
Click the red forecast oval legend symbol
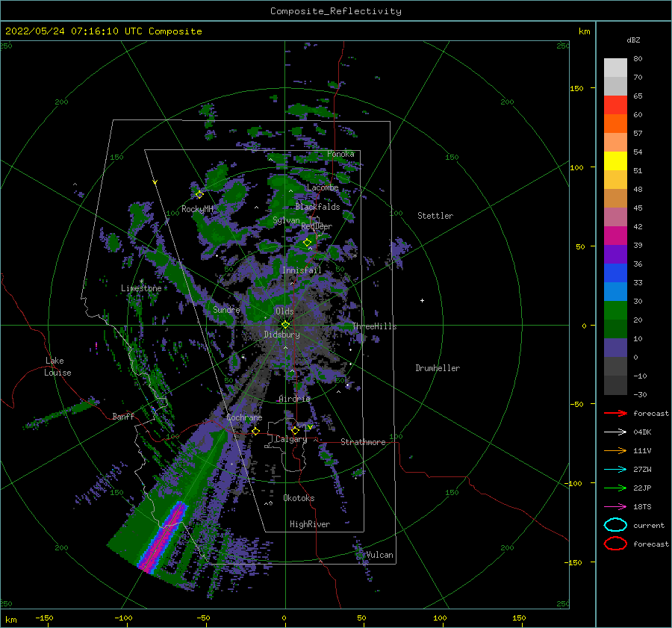[615, 544]
